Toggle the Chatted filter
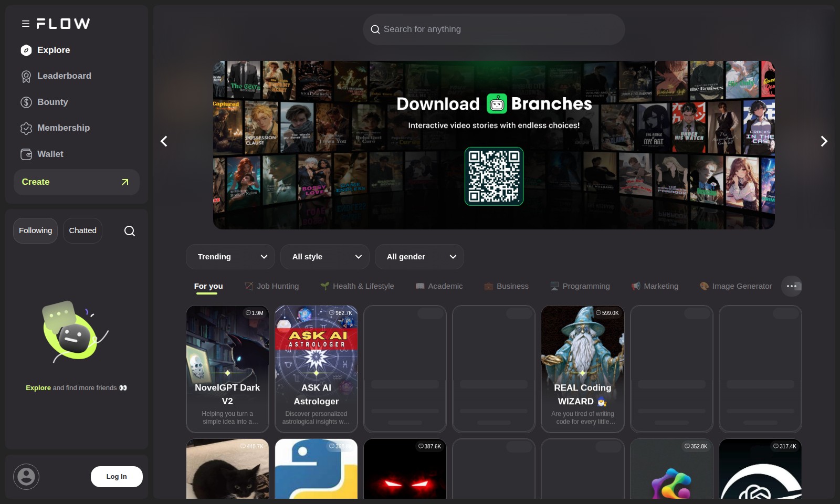Screen dimensions: 840x504 point(83,230)
